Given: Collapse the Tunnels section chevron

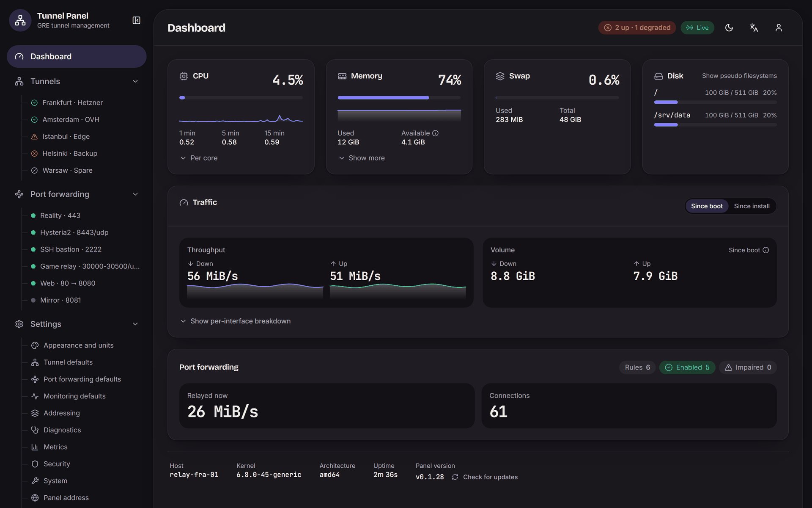Looking at the screenshot, I should click(135, 81).
